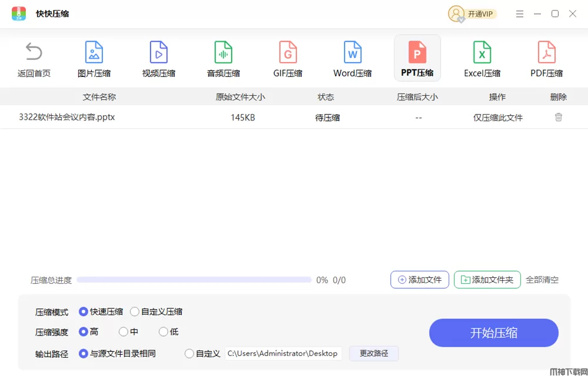The image size is (588, 376).
Task: Open the 音频压缩 audio compression tool
Action: [223, 59]
